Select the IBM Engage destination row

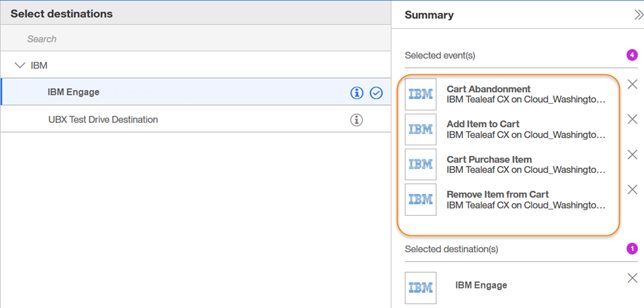[x=196, y=92]
